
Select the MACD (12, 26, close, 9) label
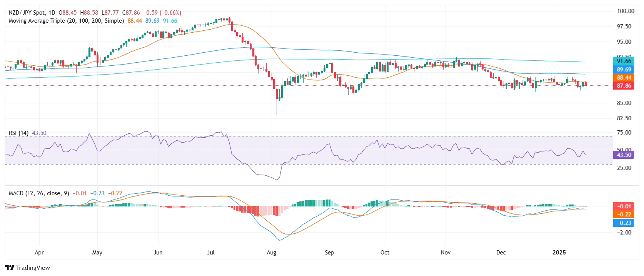click(x=39, y=193)
